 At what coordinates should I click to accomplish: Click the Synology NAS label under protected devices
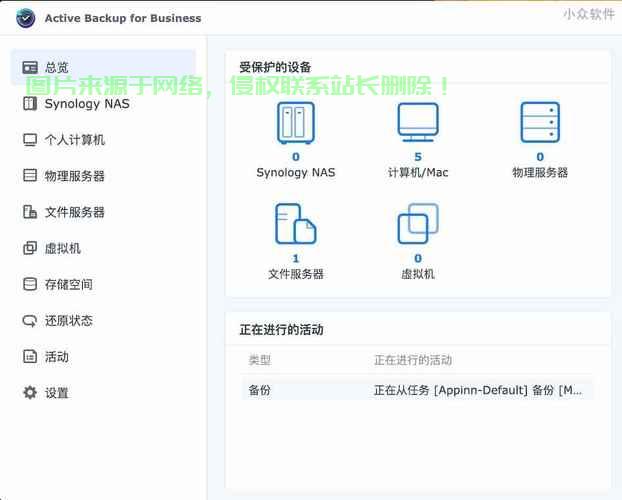pyautogui.click(x=296, y=173)
